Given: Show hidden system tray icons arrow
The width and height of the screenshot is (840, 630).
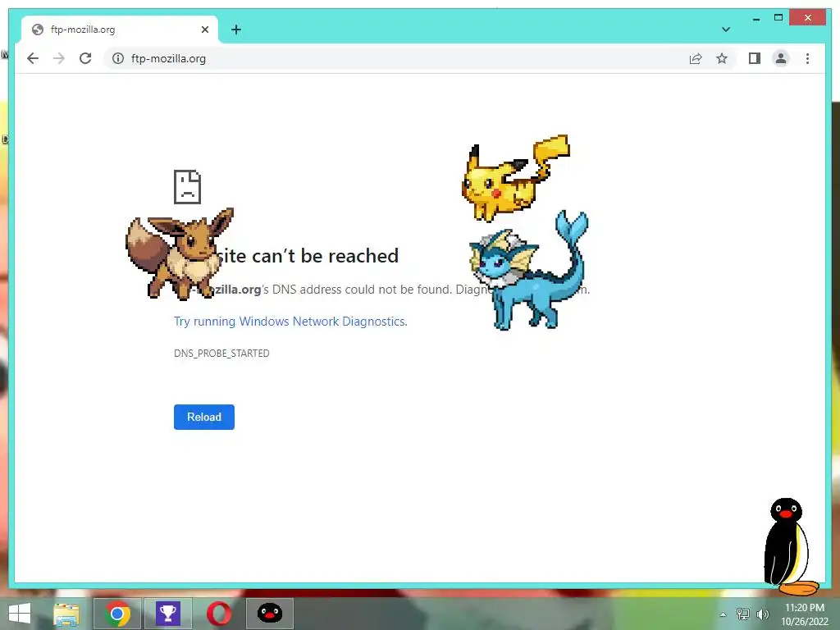Looking at the screenshot, I should 724,614.
